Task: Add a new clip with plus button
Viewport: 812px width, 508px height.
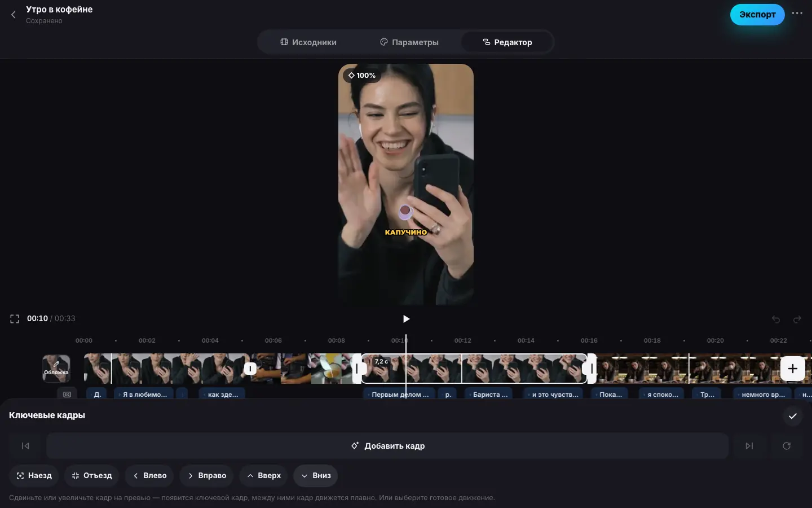Action: 792,369
